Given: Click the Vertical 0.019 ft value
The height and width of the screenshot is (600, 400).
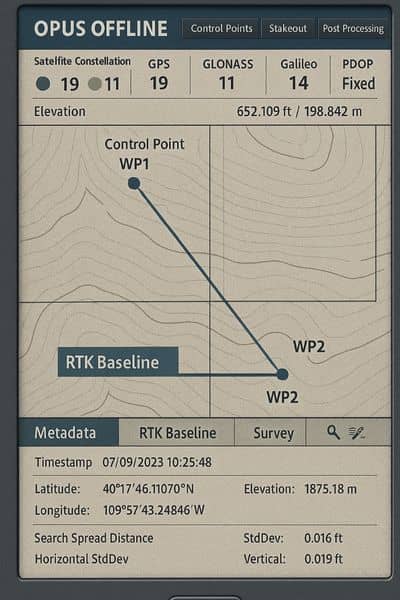Looking at the screenshot, I should (323, 559).
